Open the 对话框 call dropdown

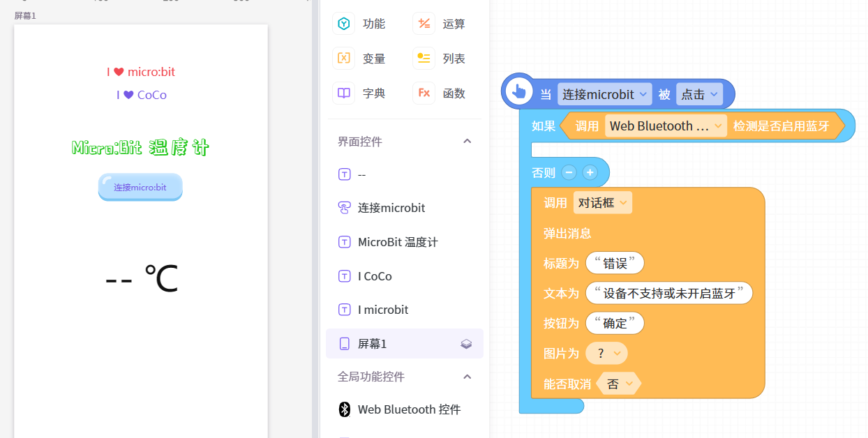(x=603, y=203)
